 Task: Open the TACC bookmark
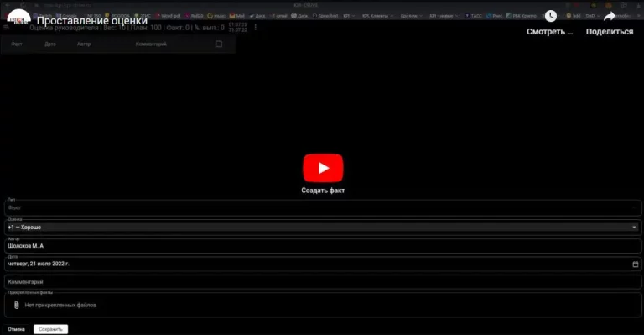[x=474, y=16]
